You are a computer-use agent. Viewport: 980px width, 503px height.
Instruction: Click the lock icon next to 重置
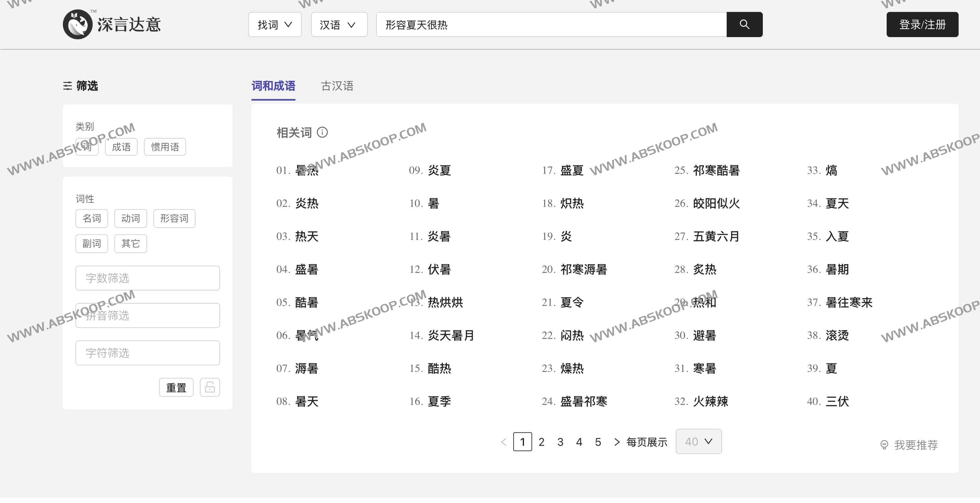pyautogui.click(x=210, y=387)
